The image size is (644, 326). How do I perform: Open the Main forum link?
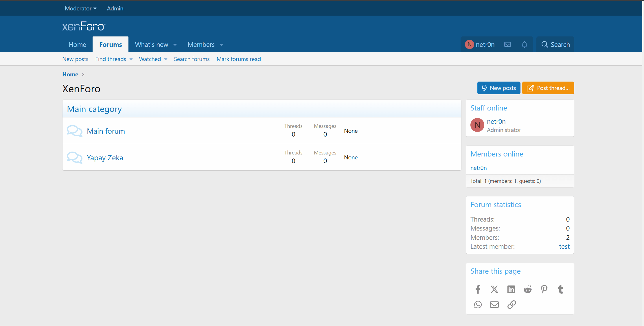tap(106, 131)
